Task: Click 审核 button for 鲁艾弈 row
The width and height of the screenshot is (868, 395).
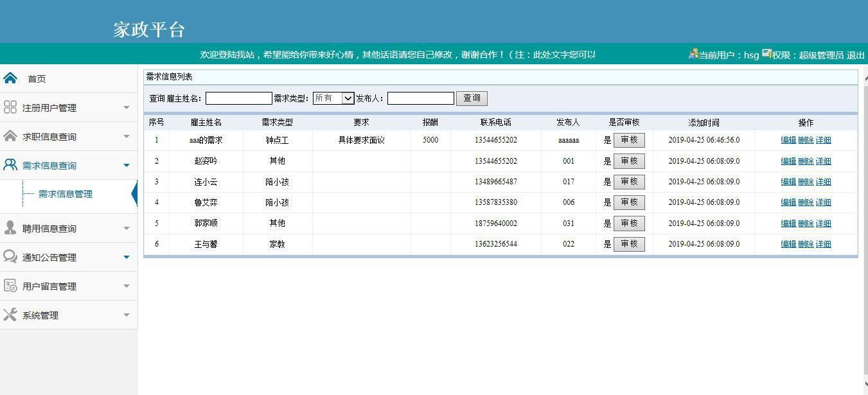Action: (629, 202)
